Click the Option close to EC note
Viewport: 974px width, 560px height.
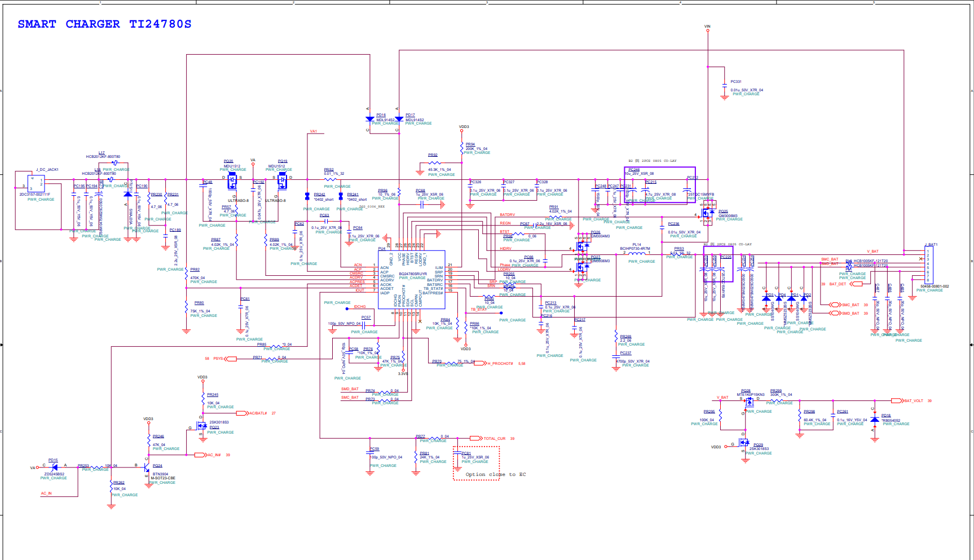pyautogui.click(x=496, y=475)
